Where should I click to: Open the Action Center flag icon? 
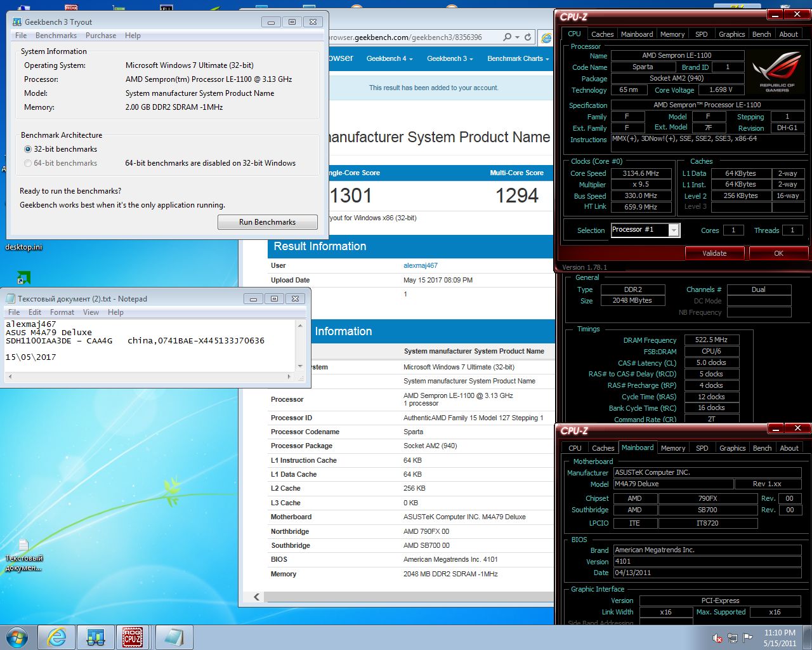click(747, 638)
